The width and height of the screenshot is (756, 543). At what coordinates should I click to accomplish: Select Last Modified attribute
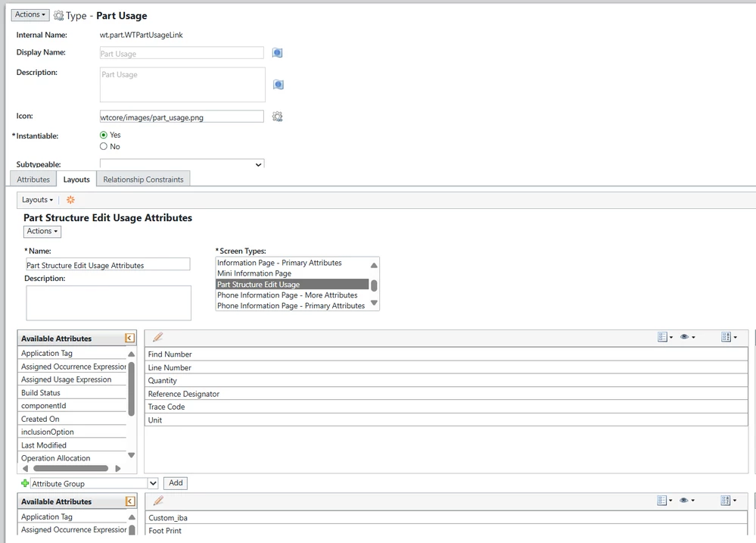73,445
